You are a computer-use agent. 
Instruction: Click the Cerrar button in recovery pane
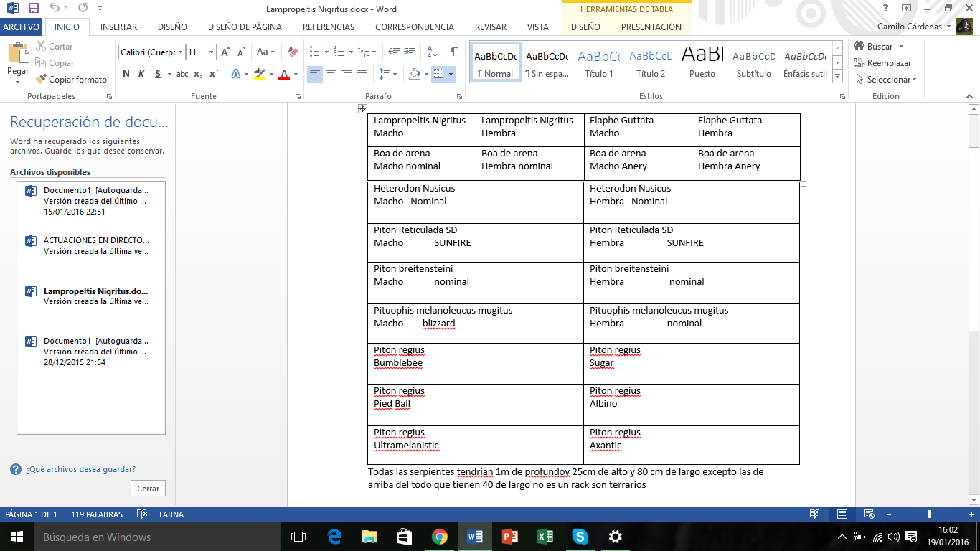[149, 489]
